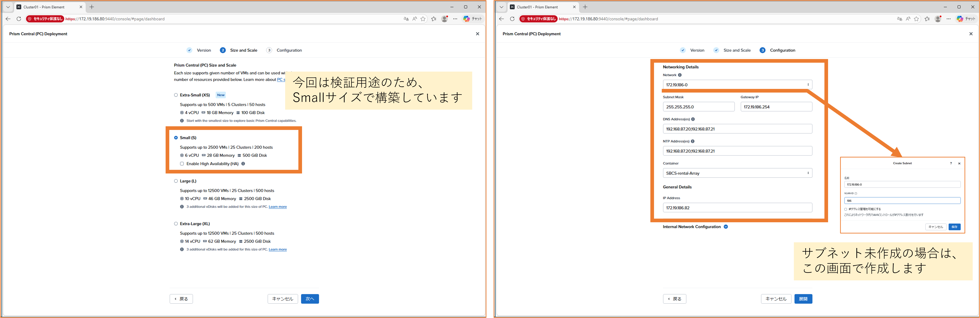This screenshot has height=318, width=980.
Task: Click the browser back arrow
Action: (8, 19)
